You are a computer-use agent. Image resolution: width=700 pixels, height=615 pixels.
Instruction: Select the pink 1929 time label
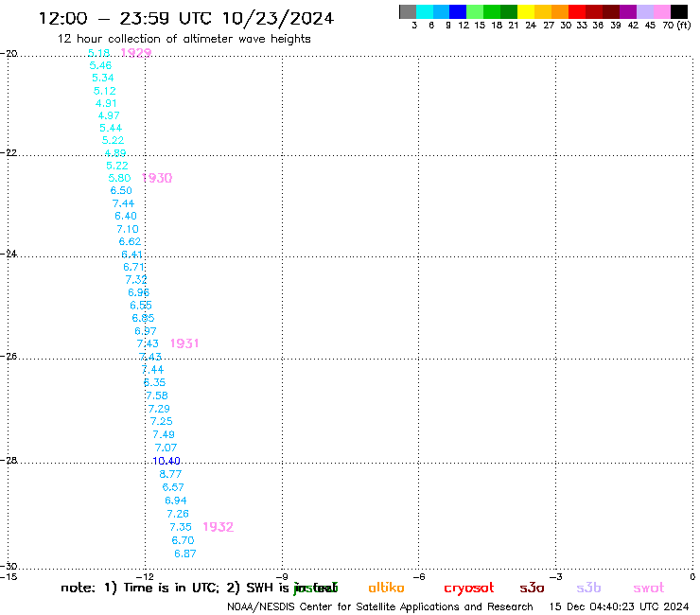pos(136,53)
